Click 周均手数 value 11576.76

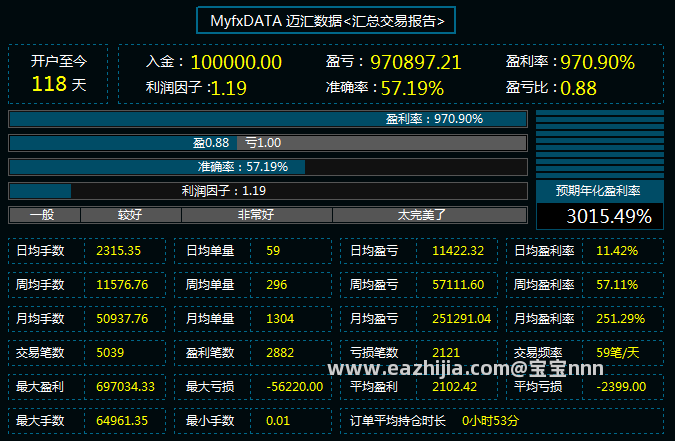pyautogui.click(x=122, y=285)
